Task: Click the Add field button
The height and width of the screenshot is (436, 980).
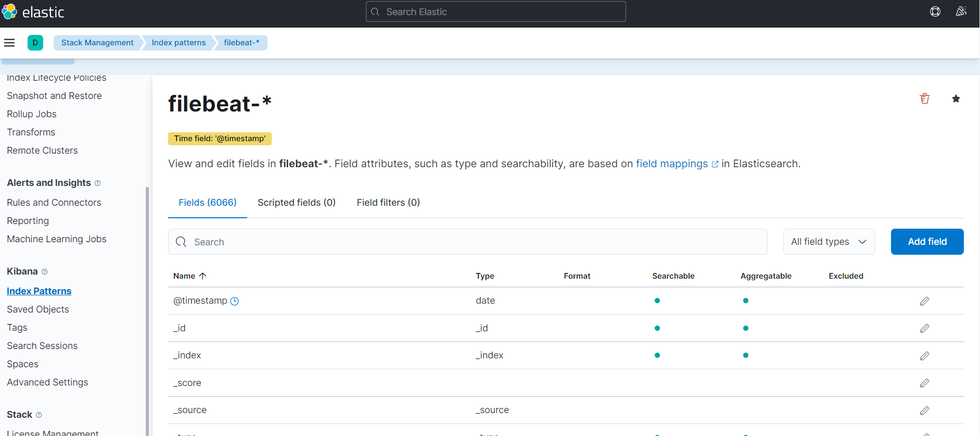Action: click(x=927, y=242)
